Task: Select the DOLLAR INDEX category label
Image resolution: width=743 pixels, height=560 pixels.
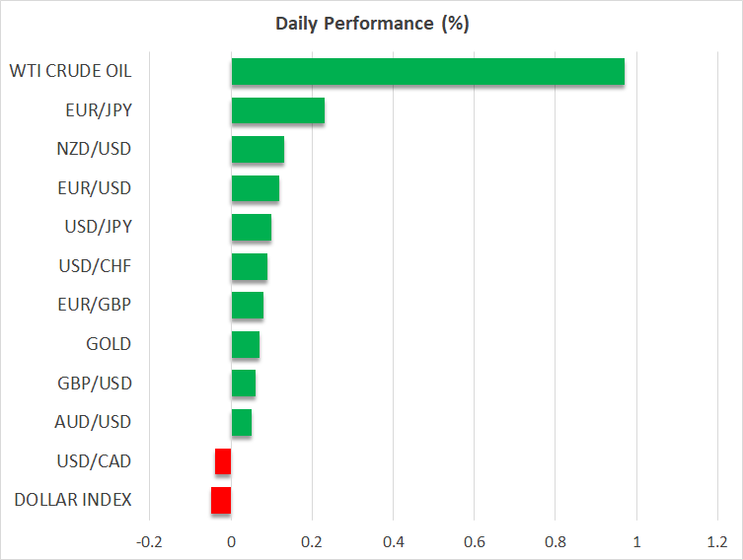Action: [x=73, y=500]
